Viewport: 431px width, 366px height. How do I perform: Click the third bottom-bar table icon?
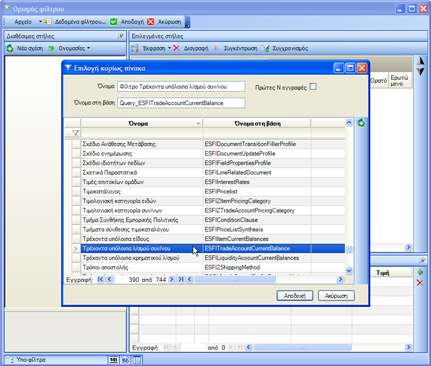coord(137,360)
